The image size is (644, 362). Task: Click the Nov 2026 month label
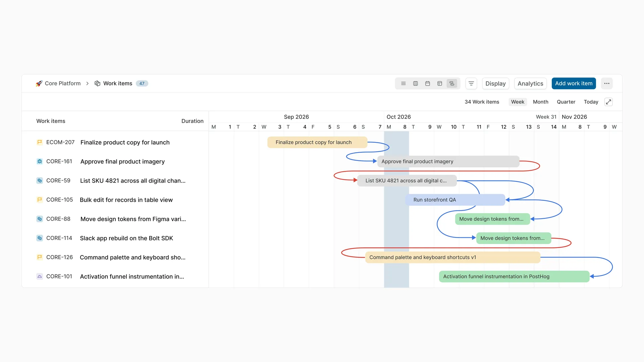pos(574,117)
